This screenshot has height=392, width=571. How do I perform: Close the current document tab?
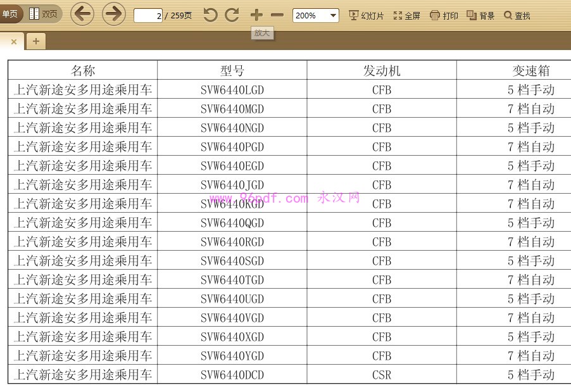pos(14,42)
